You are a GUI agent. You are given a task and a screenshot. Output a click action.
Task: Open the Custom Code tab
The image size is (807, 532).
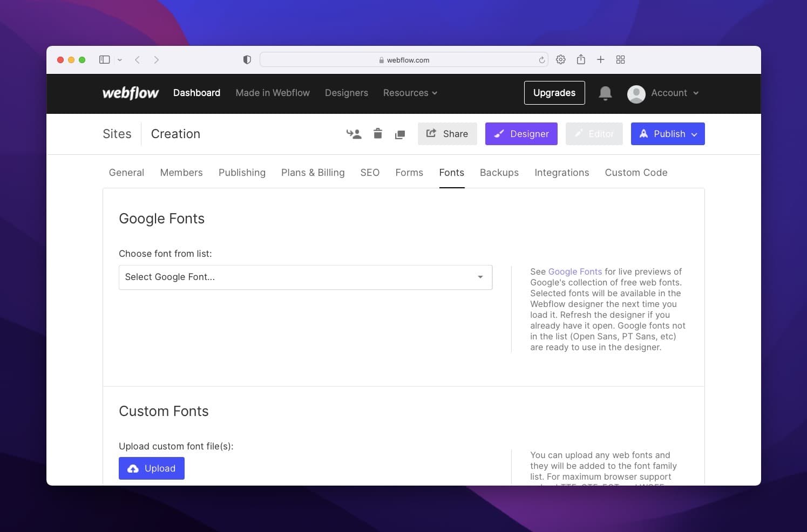click(636, 173)
